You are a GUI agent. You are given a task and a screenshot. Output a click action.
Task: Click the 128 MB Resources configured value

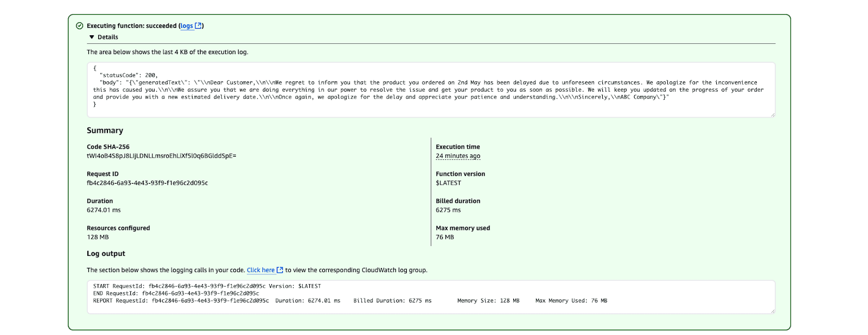pos(98,237)
